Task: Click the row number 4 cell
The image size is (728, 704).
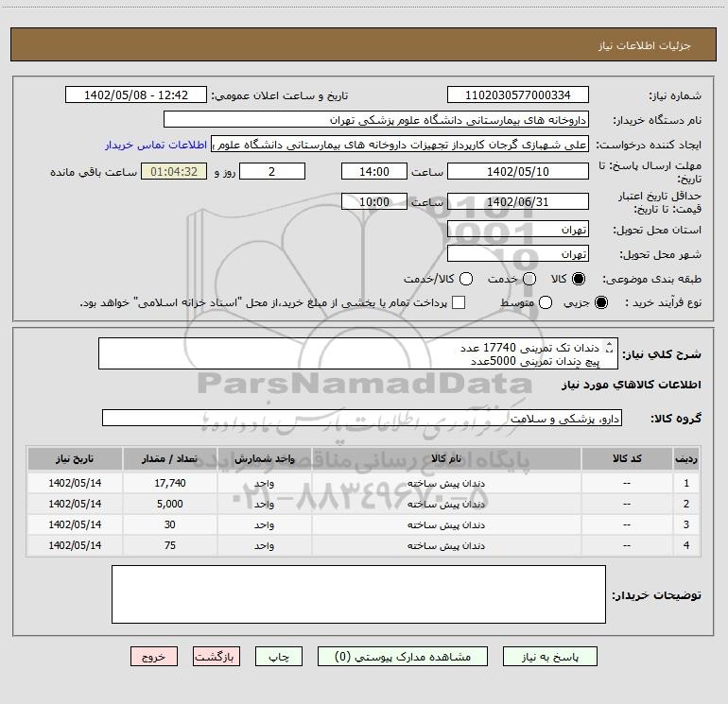Action: pos(686,545)
